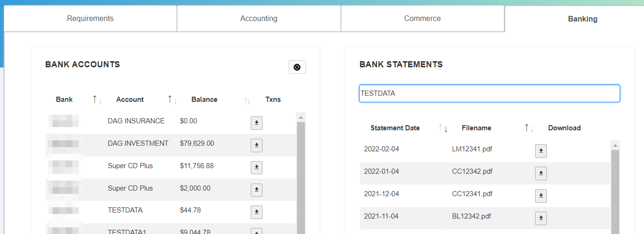Sort accounts by Bank column arrows
The width and height of the screenshot is (644, 234).
coord(97,99)
